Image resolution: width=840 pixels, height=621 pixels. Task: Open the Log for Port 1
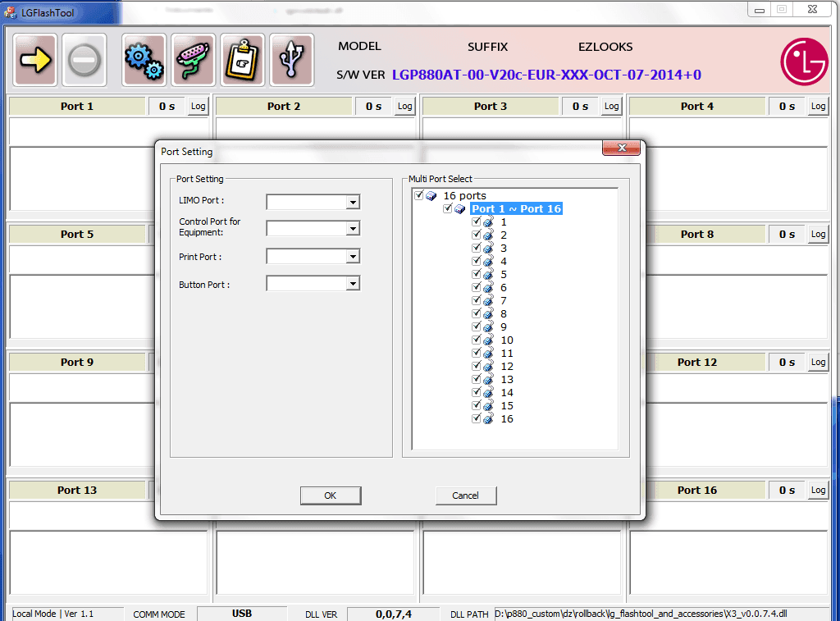(x=199, y=106)
